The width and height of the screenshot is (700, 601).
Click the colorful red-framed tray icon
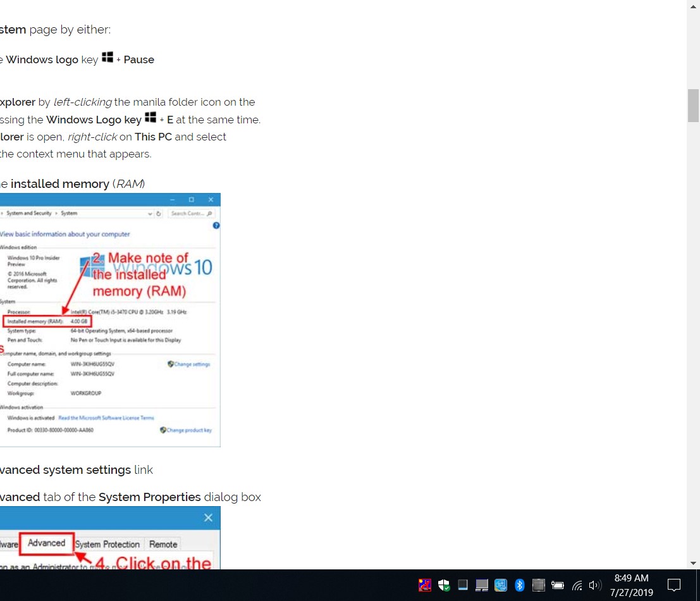[x=425, y=585]
